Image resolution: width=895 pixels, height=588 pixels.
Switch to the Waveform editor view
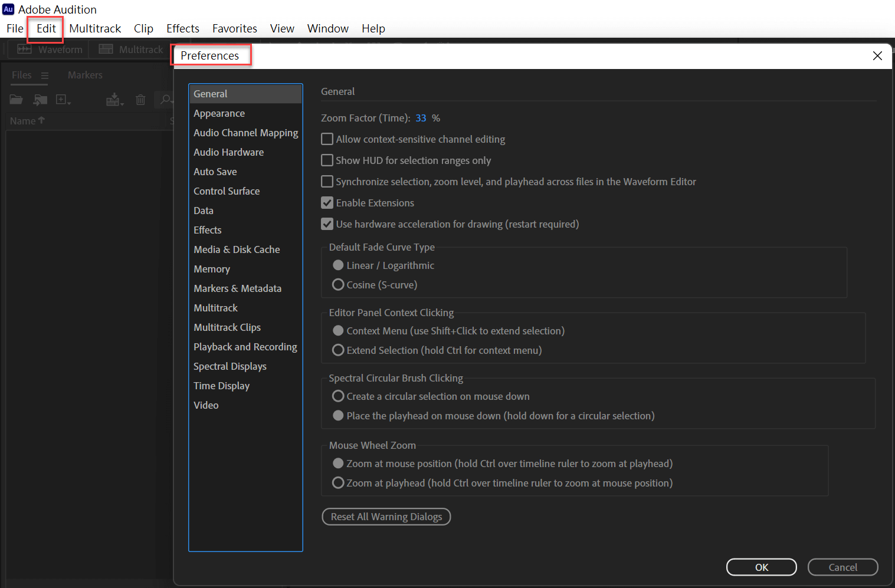(50, 50)
